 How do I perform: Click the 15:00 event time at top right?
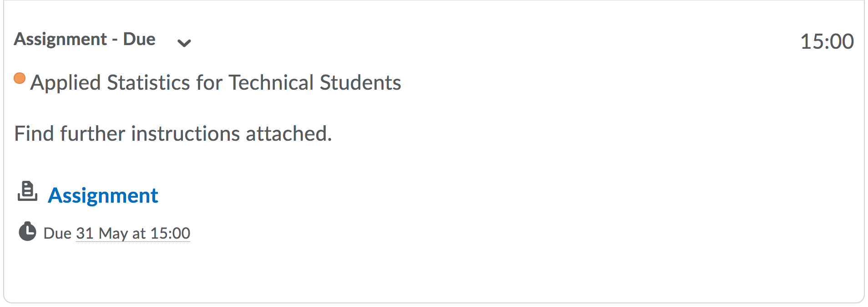click(827, 41)
